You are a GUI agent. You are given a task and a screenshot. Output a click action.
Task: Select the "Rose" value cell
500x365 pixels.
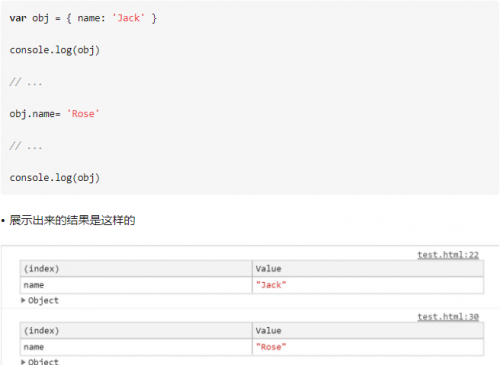[x=368, y=347]
